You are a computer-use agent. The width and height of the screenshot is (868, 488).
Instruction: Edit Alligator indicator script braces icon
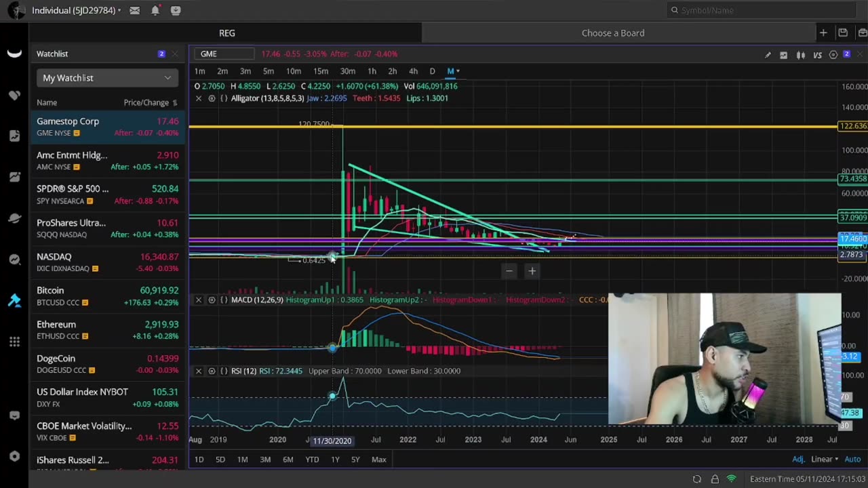point(224,98)
